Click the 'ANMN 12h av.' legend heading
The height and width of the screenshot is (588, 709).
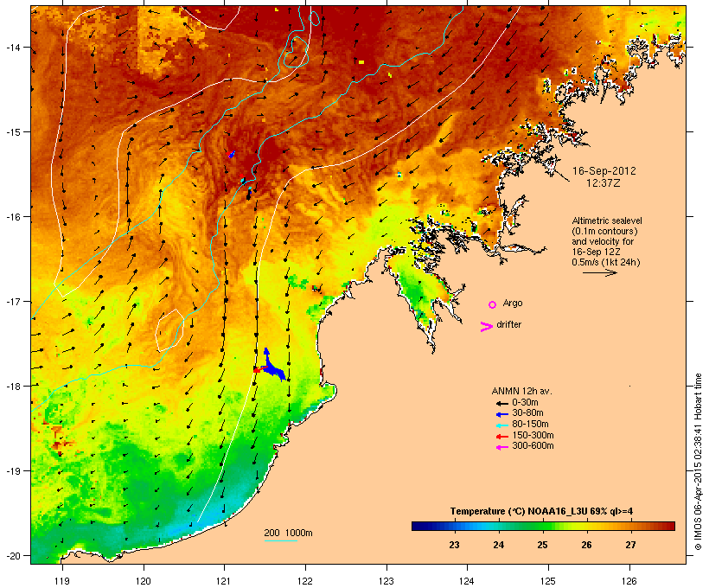pyautogui.click(x=521, y=391)
